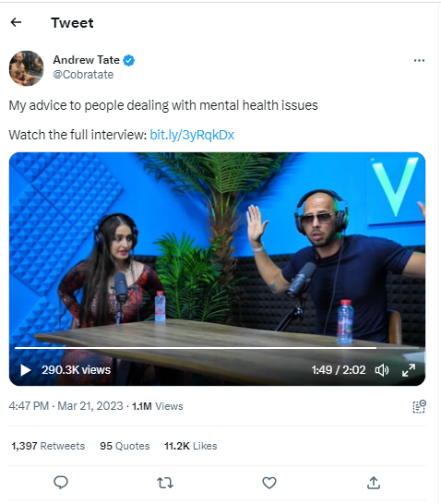
Task: Show the 11.2K Likes list
Action: 191,446
